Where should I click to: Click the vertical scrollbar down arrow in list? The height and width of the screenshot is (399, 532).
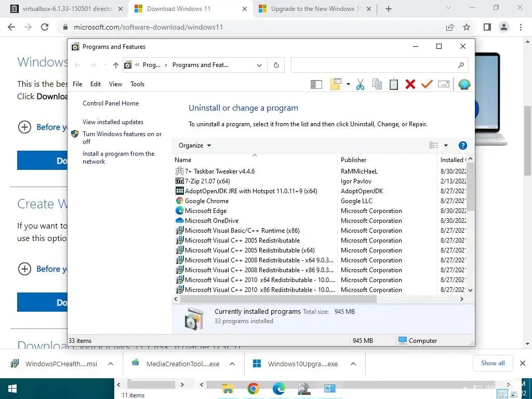[470, 290]
